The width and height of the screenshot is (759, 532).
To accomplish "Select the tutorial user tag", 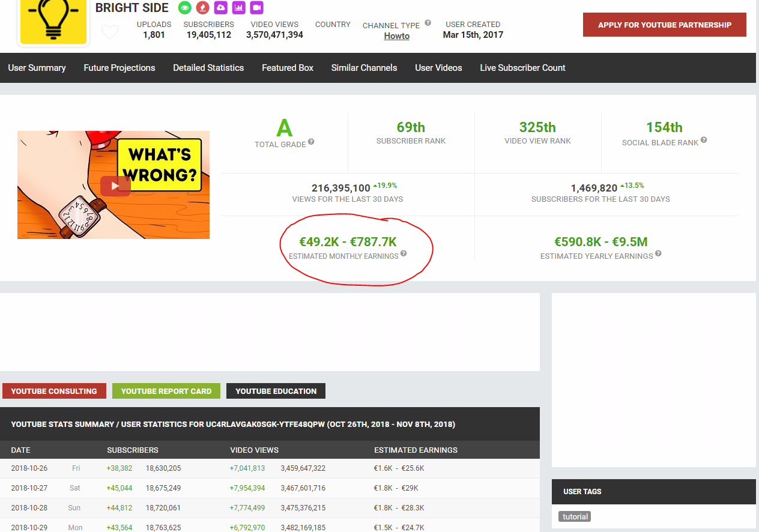I will pyautogui.click(x=575, y=516).
